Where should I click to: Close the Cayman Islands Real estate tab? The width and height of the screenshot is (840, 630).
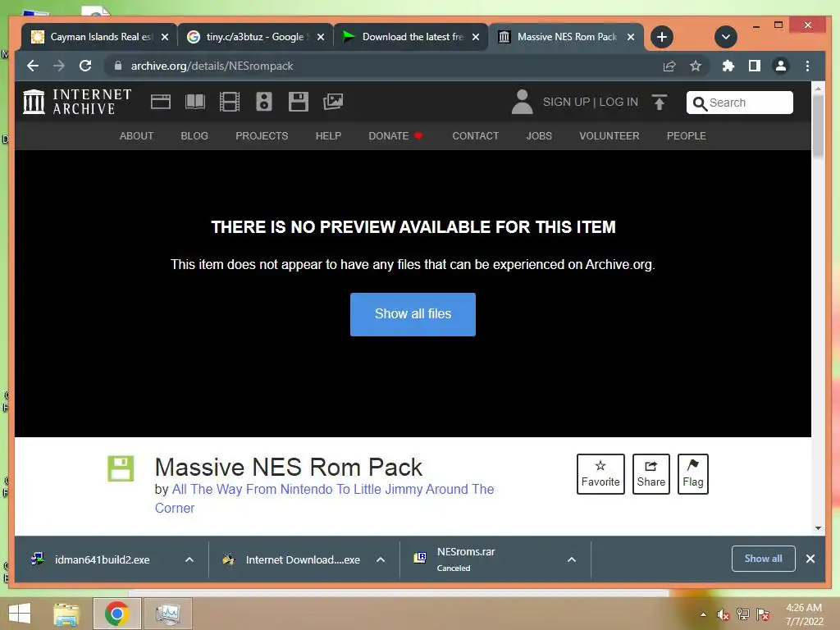pos(165,37)
